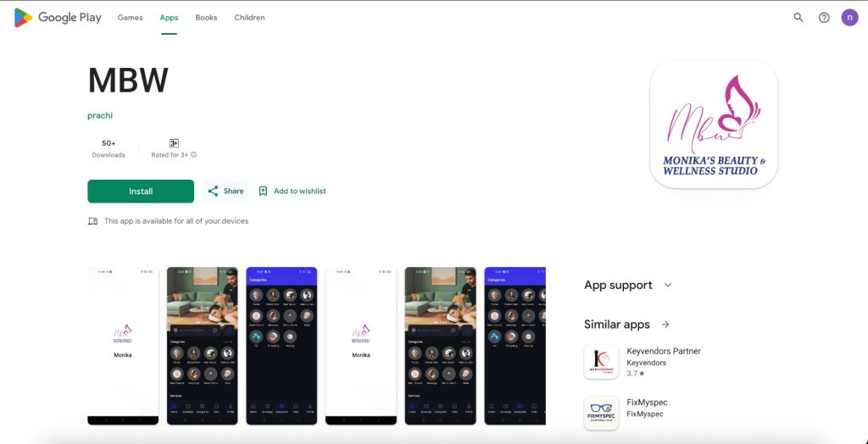
Task: Switch to the Books tab
Action: (x=206, y=18)
